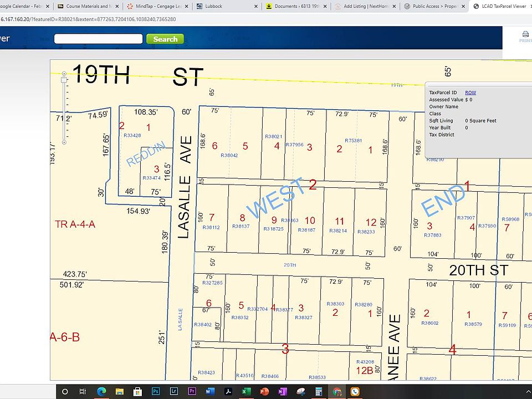Launch Microsoft Edge from the taskbar

click(101, 392)
